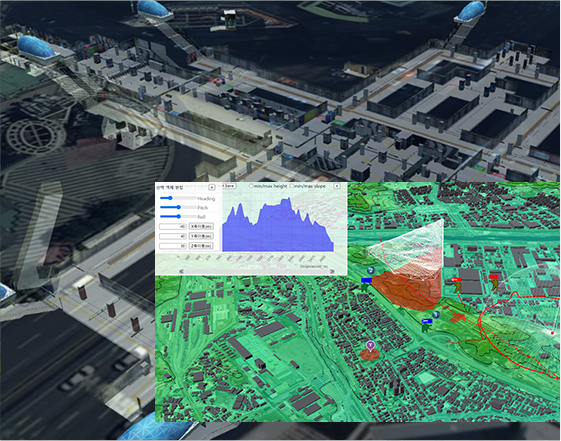Adjust the Pitch slider
Viewport: 561px width, 441px height.
tap(177, 207)
